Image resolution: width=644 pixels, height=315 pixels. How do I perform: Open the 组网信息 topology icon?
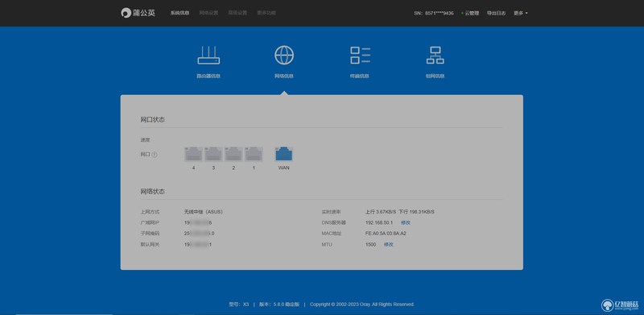pyautogui.click(x=435, y=55)
